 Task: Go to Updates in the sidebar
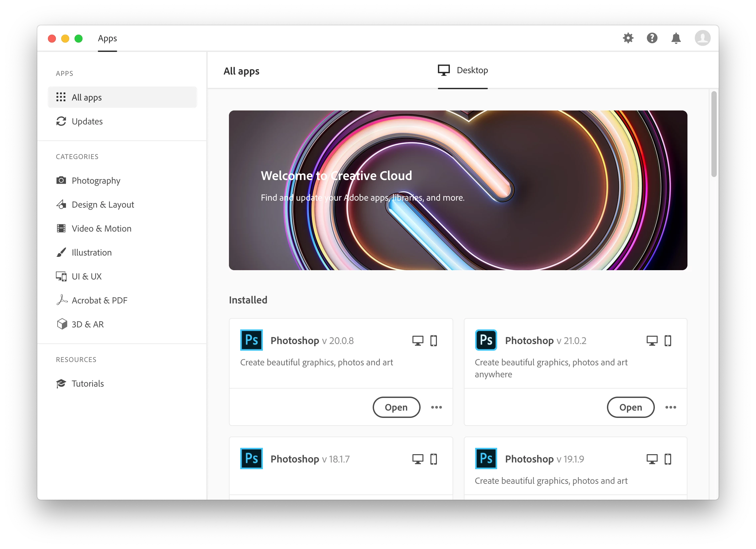[x=87, y=121]
